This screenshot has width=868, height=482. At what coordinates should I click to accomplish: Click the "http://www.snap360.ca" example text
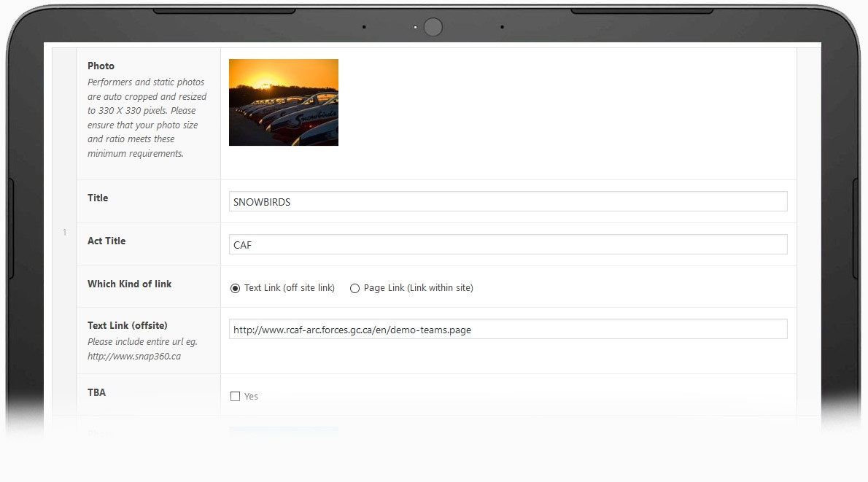(x=134, y=357)
